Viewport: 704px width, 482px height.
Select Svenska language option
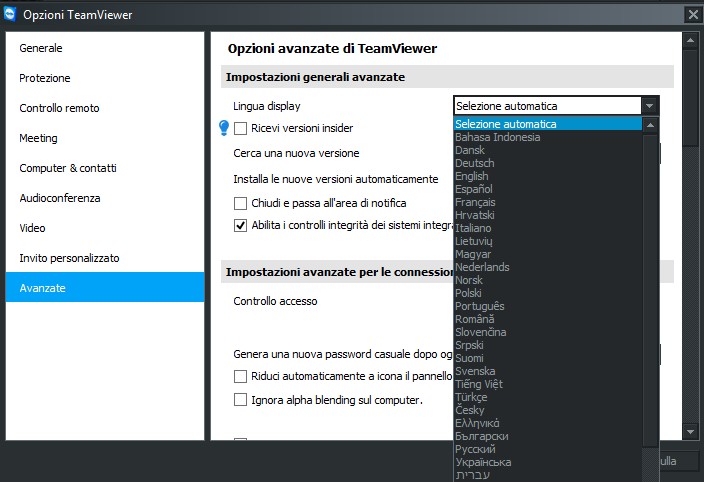tap(548, 371)
